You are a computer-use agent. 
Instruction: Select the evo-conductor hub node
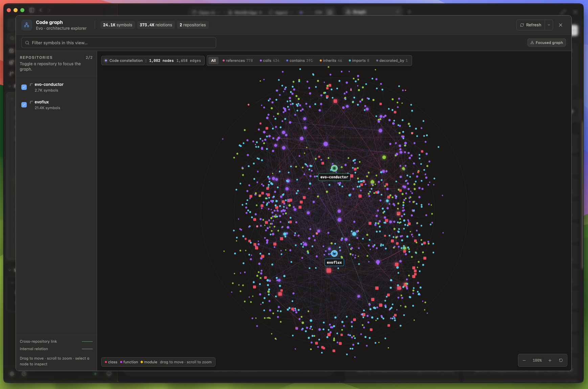(334, 168)
